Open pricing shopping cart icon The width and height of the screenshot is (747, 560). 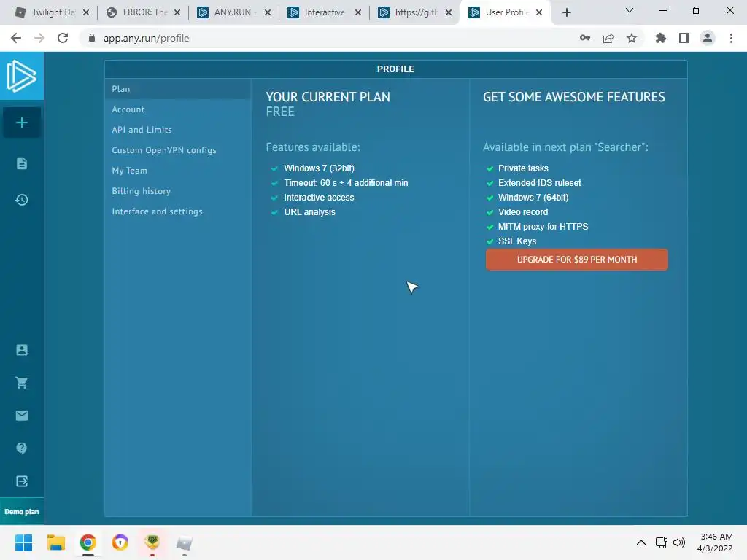(x=21, y=382)
